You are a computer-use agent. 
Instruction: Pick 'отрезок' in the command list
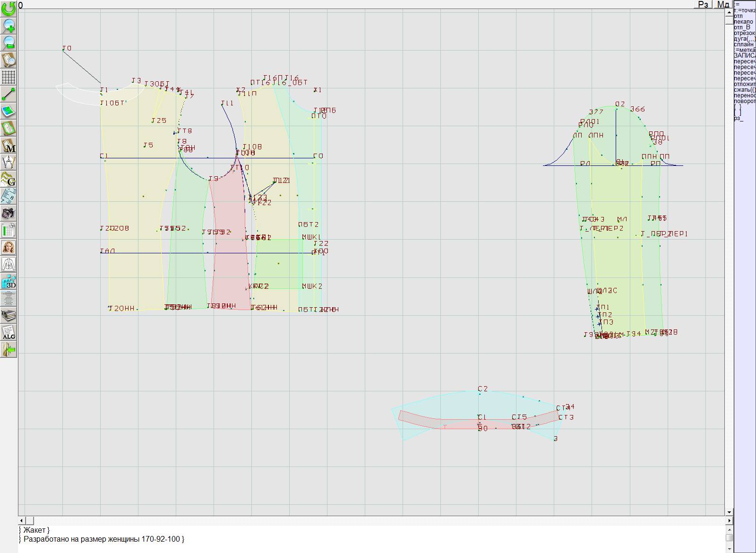click(744, 33)
